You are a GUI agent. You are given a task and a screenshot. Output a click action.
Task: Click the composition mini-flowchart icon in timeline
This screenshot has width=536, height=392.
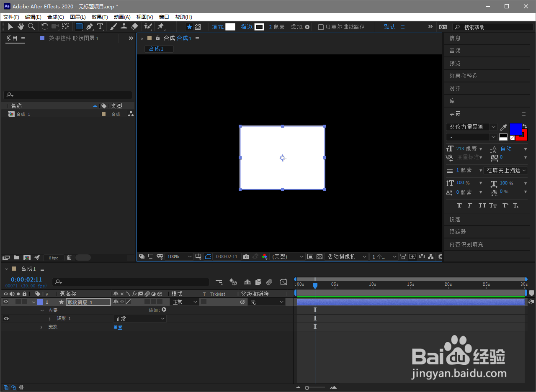(x=219, y=282)
